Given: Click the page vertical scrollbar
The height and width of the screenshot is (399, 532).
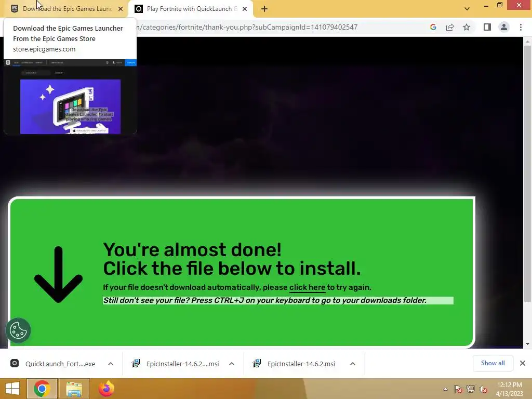Looking at the screenshot, I should [x=527, y=173].
